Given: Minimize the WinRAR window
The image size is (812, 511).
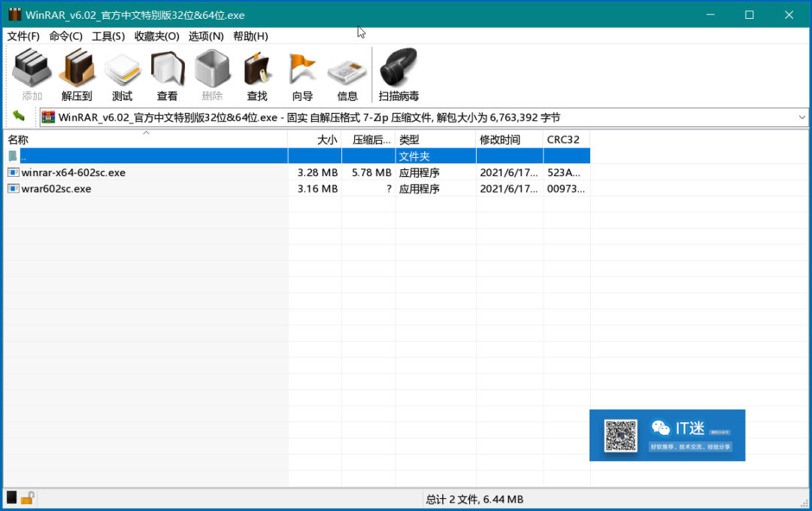Looking at the screenshot, I should 710,14.
